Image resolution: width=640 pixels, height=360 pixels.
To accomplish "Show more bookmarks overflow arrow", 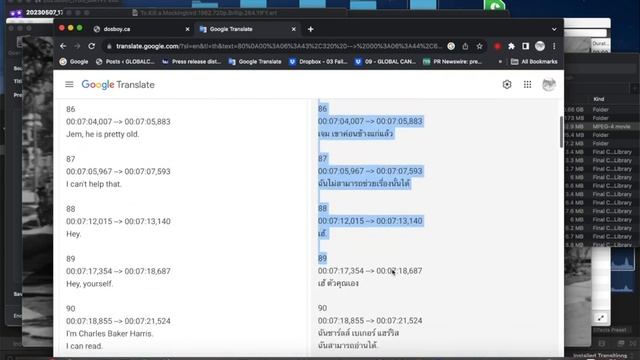I will (x=500, y=62).
